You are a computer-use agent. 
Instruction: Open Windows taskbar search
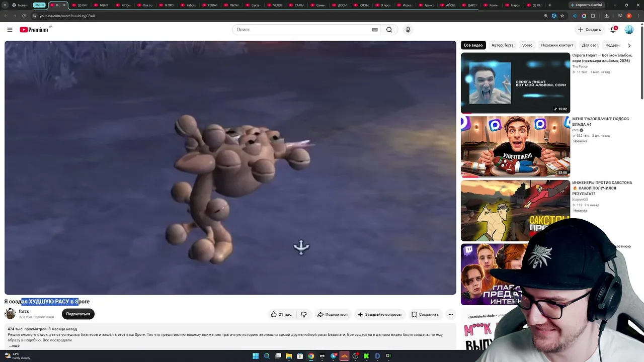pyautogui.click(x=267, y=356)
